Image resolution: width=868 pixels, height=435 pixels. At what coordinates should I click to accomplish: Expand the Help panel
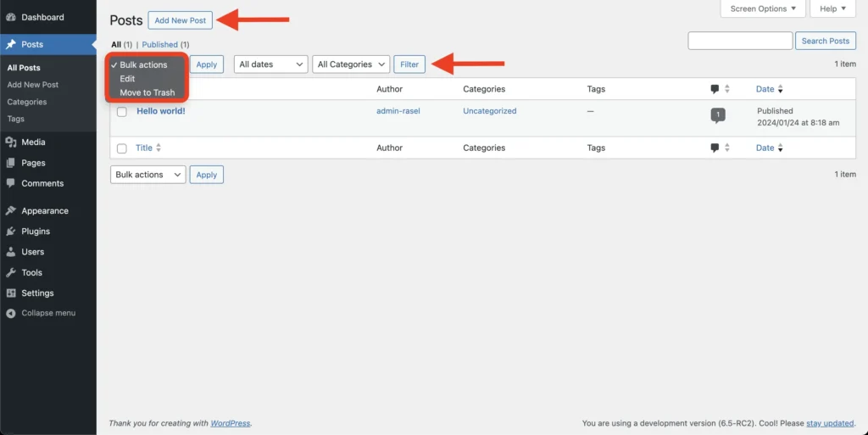coord(832,8)
